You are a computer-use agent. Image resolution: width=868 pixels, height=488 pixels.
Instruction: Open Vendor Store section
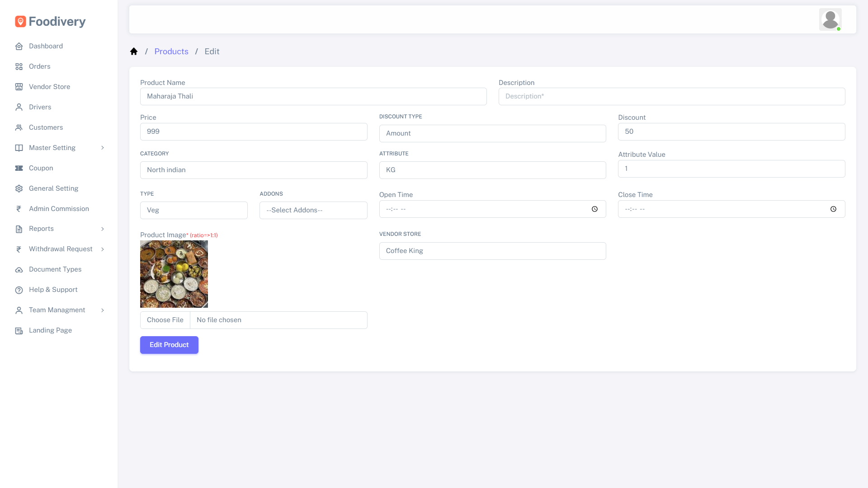pyautogui.click(x=49, y=87)
